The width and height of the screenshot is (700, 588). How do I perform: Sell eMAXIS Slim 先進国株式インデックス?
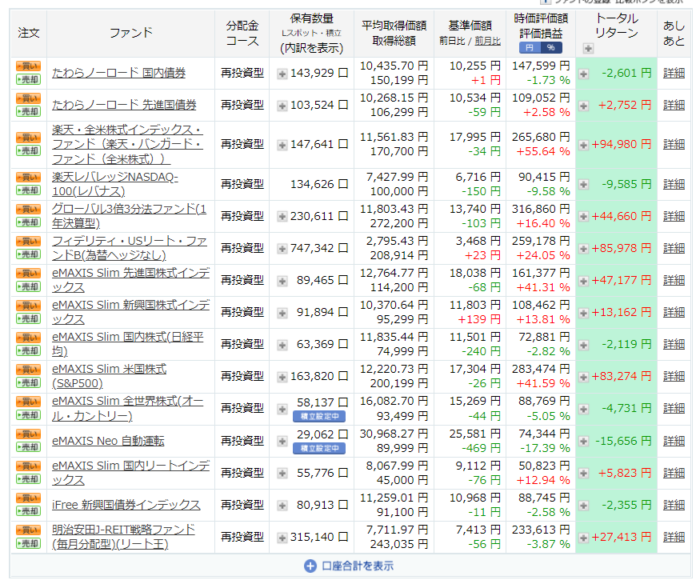28,286
